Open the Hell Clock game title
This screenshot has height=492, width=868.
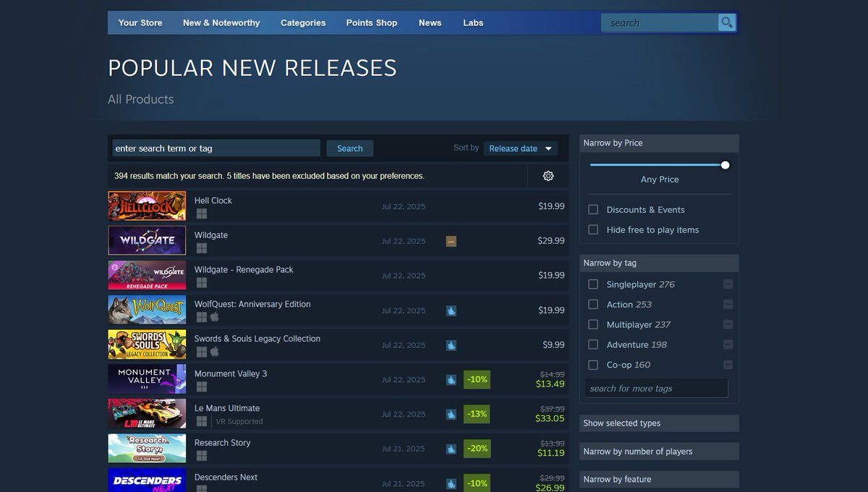[x=213, y=200]
